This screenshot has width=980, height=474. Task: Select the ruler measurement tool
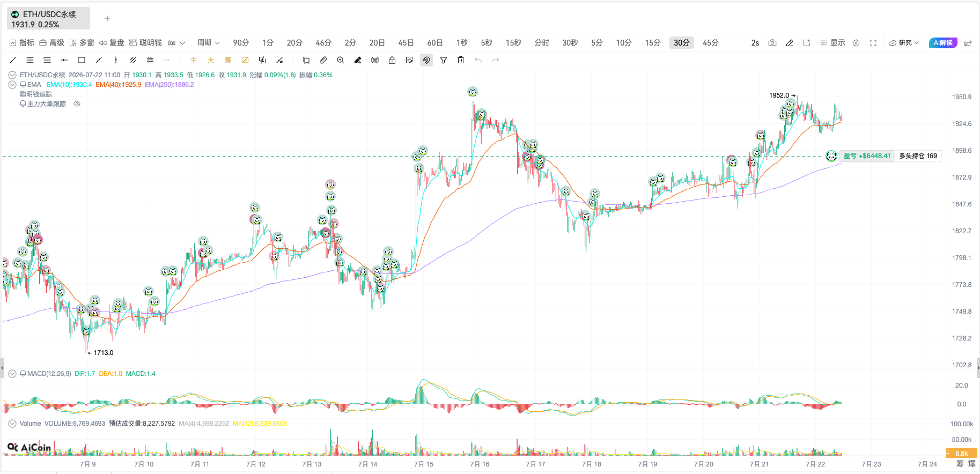[x=323, y=60]
